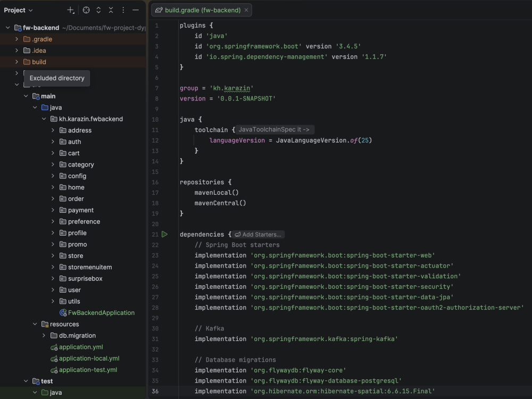Run the dependencies block gutter icon
Image resolution: width=532 pixels, height=399 pixels.
click(164, 234)
